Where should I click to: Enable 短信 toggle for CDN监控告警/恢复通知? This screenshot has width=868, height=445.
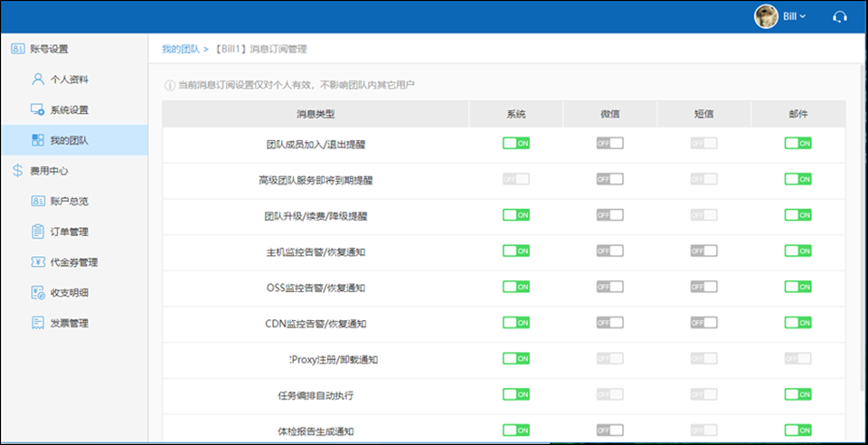click(703, 322)
